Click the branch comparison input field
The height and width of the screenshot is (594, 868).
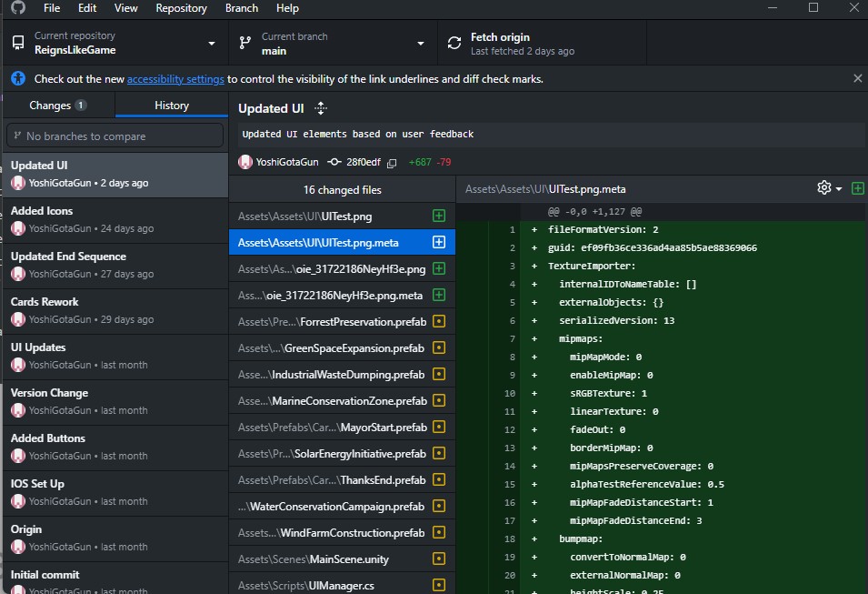(115, 136)
